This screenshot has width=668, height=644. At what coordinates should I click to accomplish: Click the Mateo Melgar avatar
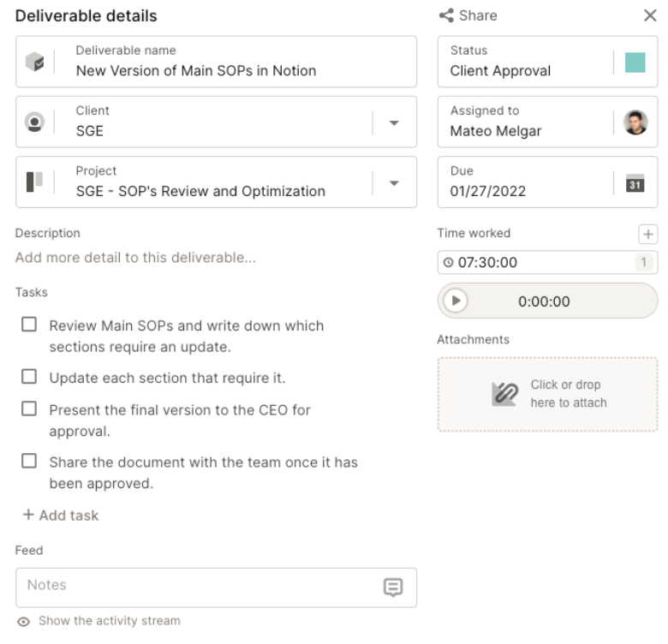pyautogui.click(x=635, y=122)
